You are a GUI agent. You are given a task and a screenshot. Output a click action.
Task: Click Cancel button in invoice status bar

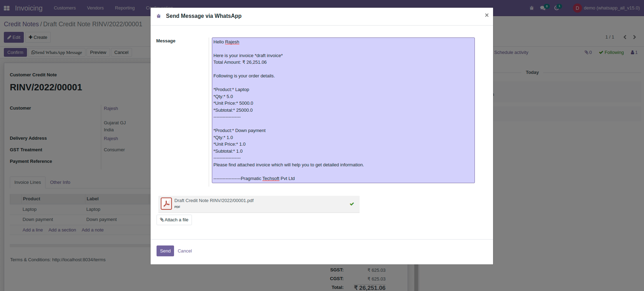[x=122, y=53]
